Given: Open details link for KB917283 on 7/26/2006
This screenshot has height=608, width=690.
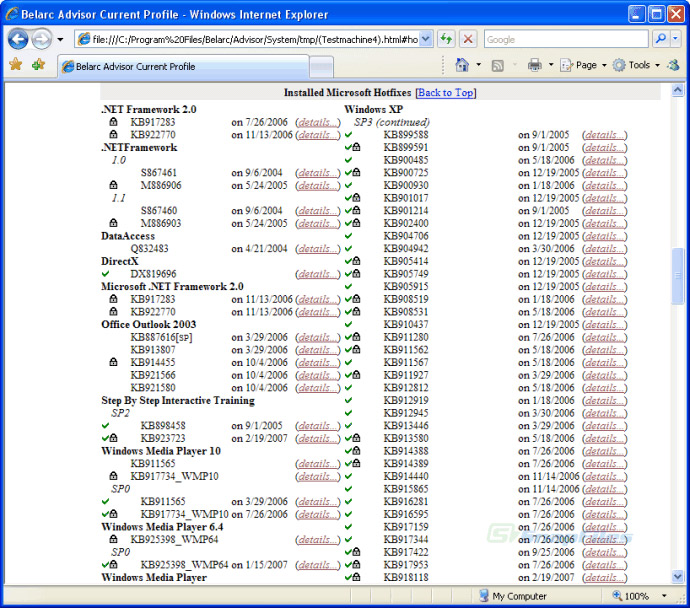Looking at the screenshot, I should click(318, 122).
